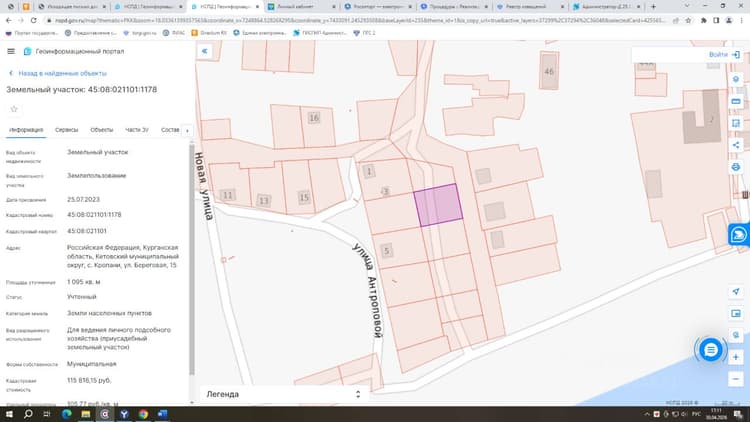Toggle the mini-map overview icon
The height and width of the screenshot is (422, 750).
(736, 313)
